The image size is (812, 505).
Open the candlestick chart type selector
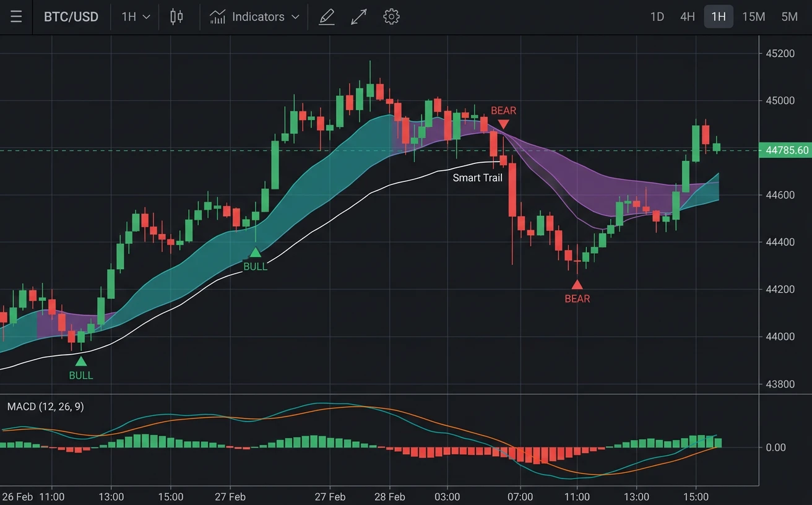click(176, 17)
